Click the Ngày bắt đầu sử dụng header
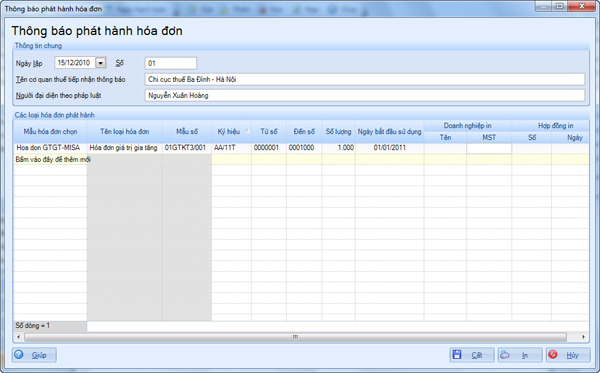Viewport: 600px width, 373px height. (390, 132)
